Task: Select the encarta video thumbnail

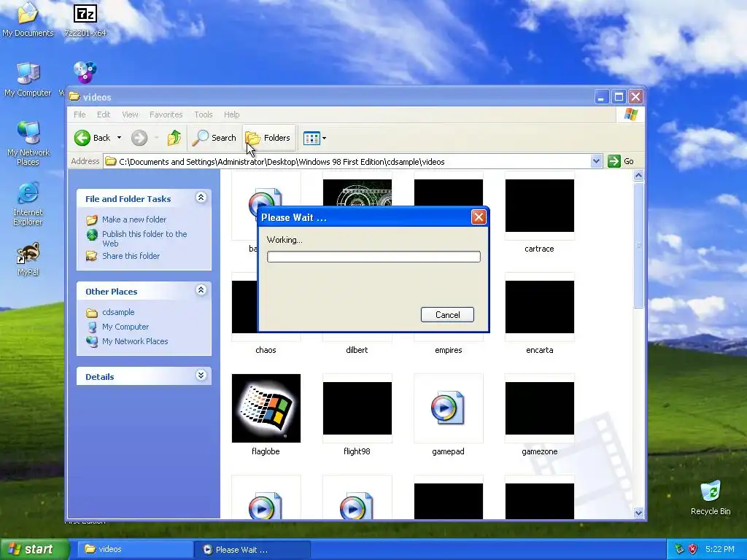Action: [x=539, y=307]
